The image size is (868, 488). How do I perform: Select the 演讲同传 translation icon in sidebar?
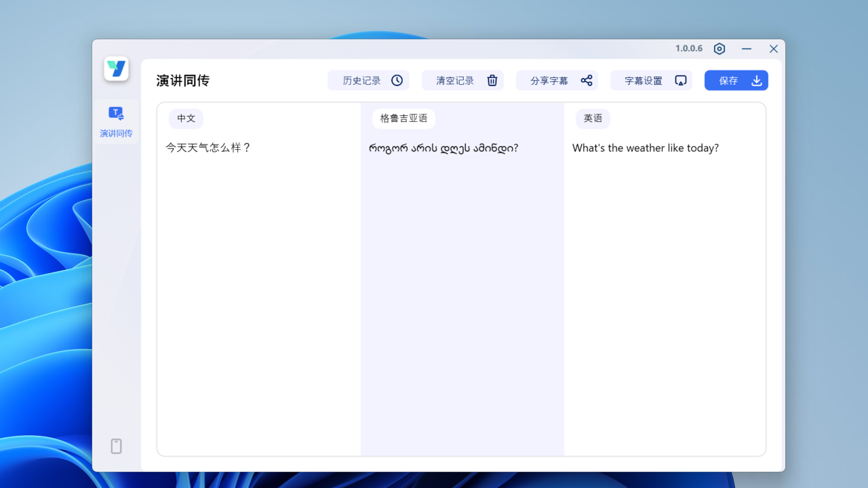click(115, 113)
